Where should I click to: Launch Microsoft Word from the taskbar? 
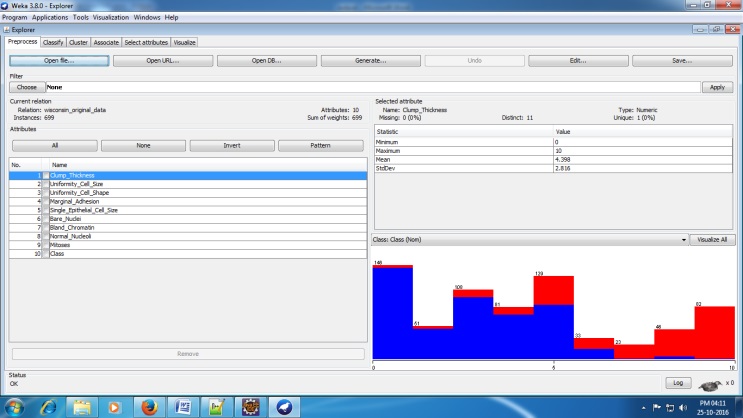tap(182, 407)
